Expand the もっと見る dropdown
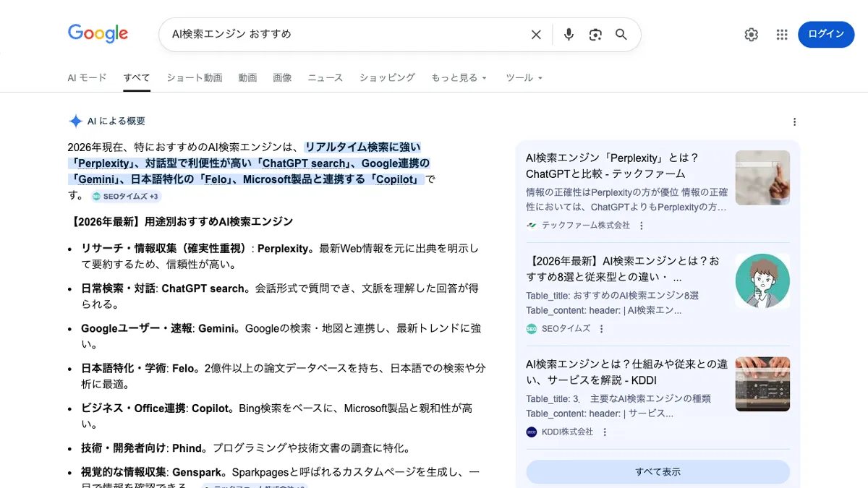The image size is (868, 488). (459, 78)
